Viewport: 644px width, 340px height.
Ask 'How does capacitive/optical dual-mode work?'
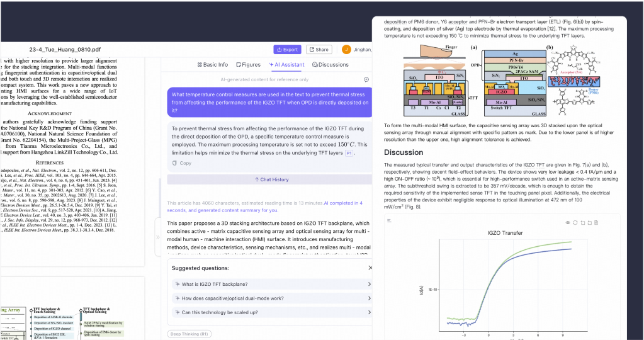click(272, 298)
